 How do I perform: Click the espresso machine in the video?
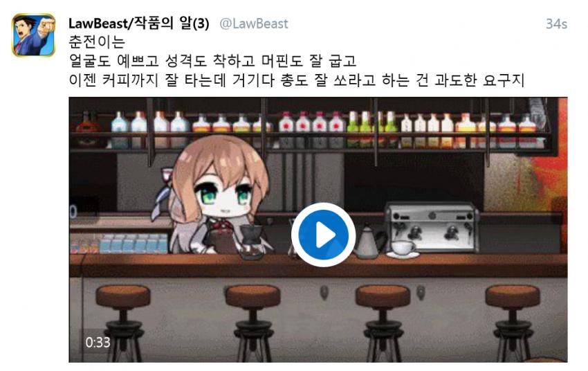point(432,227)
